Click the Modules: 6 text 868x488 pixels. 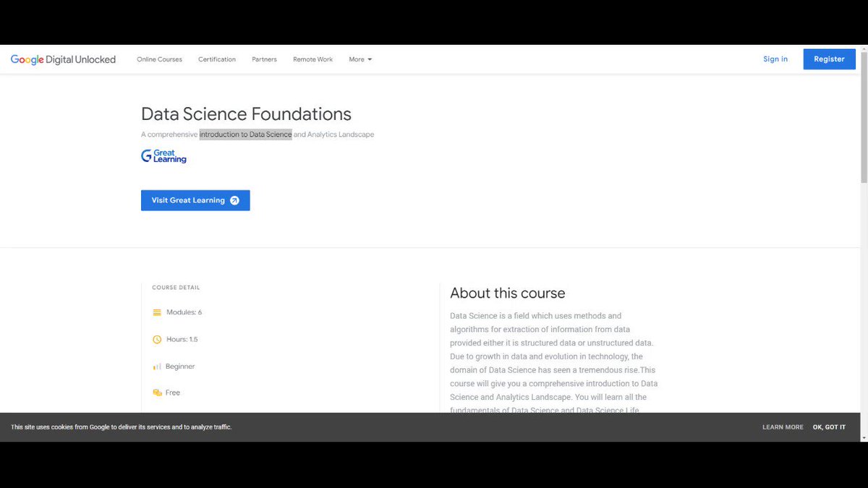[x=184, y=312]
